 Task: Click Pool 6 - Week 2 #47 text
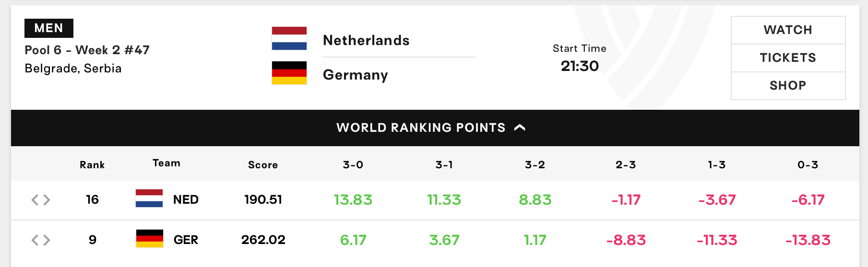tap(87, 50)
